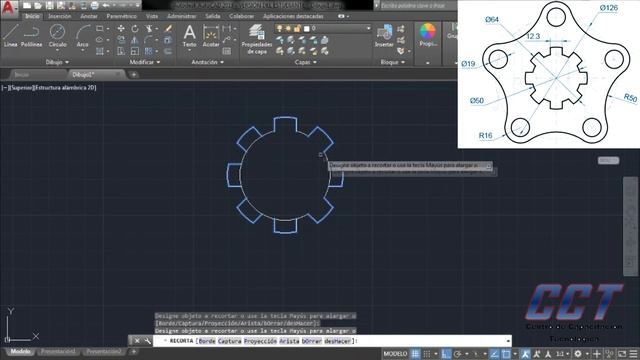Toggle annotation visibility in status bar
The height and width of the screenshot is (360, 640).
click(525, 353)
